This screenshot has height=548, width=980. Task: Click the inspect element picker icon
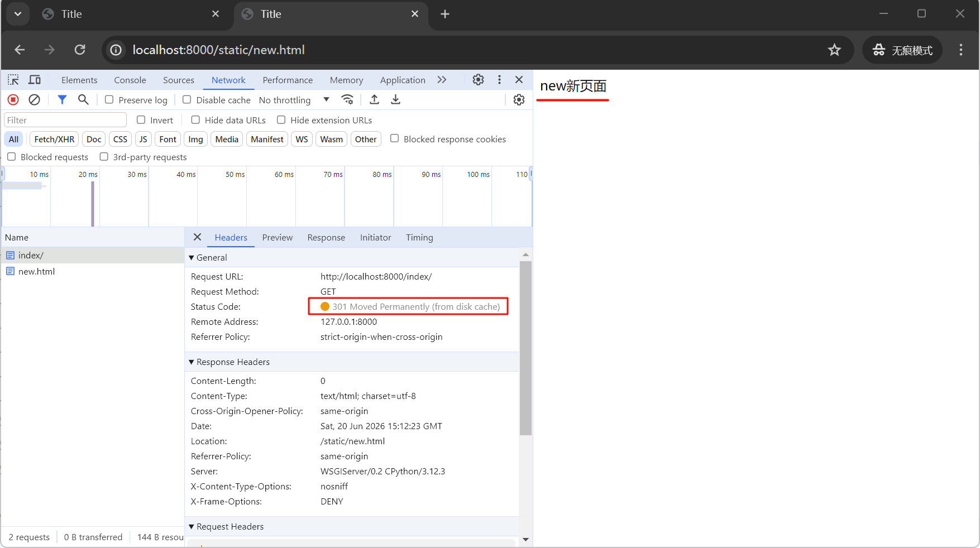13,80
